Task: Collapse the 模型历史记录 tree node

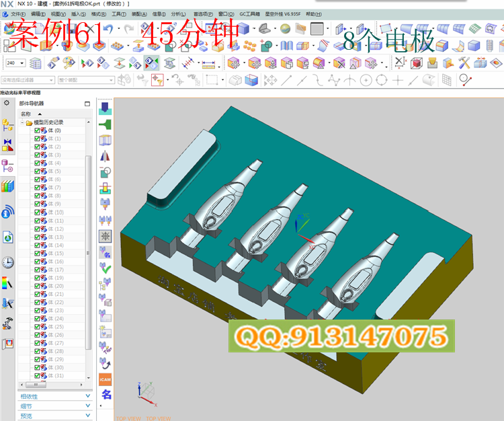Action: tap(22, 122)
